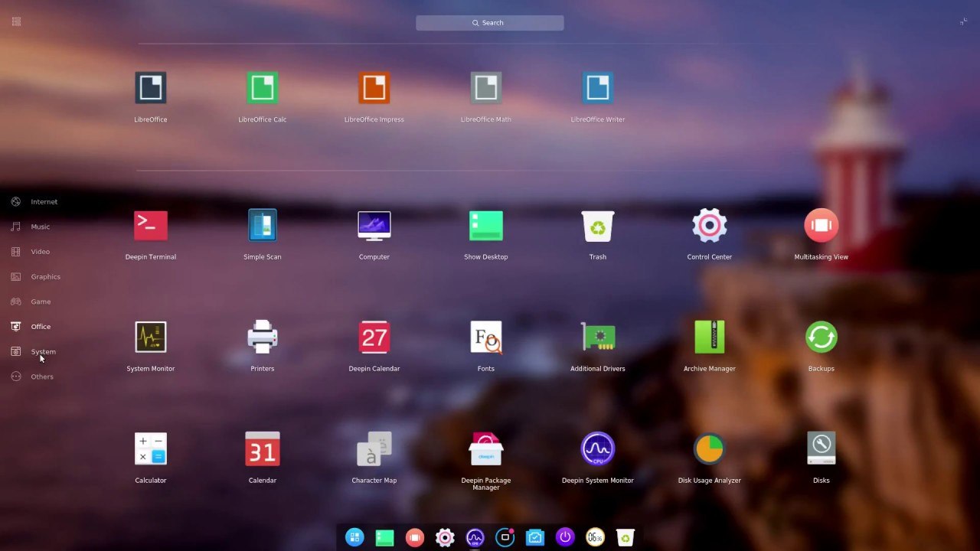Open the Printers app
The height and width of the screenshot is (551, 980).
tap(263, 337)
